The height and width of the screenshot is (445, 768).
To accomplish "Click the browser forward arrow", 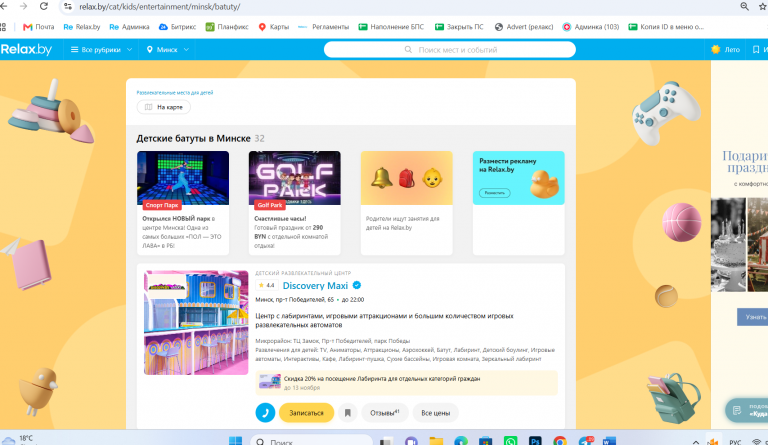I will click(x=23, y=6).
